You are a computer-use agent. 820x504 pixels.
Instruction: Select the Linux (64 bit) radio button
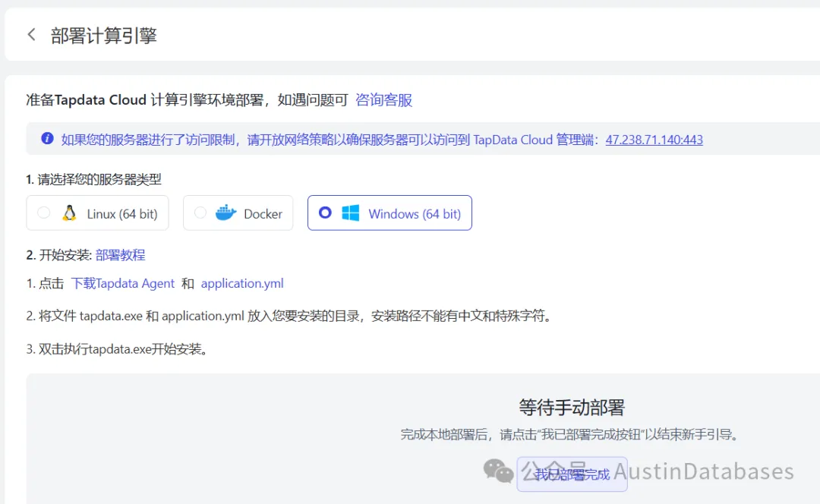click(44, 213)
